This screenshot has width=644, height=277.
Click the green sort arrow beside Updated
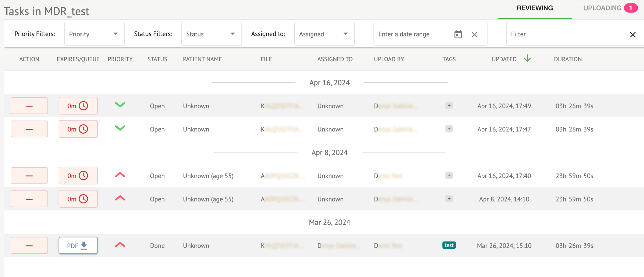(527, 58)
